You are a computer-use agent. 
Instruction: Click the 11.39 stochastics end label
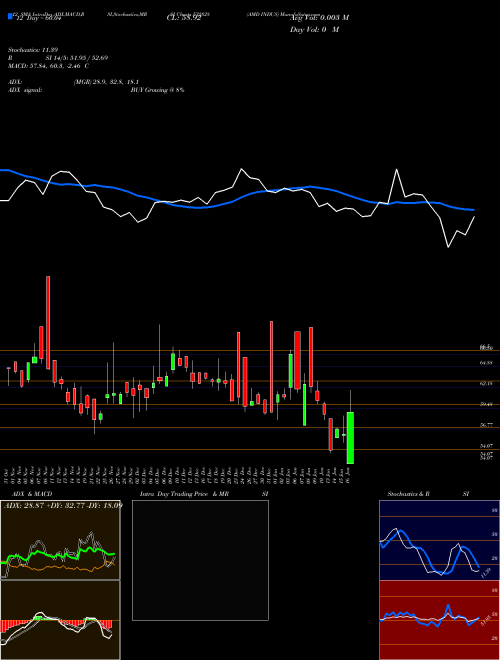click(487, 573)
